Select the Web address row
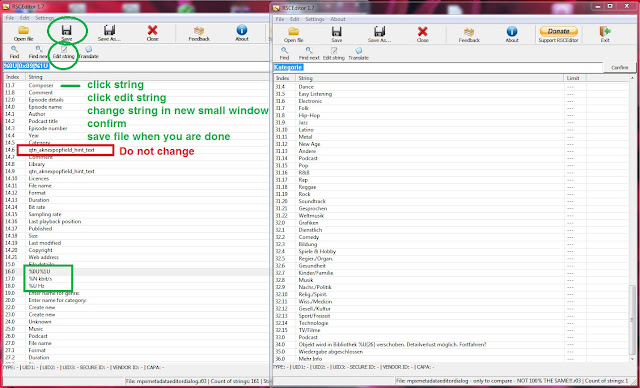 point(136,257)
